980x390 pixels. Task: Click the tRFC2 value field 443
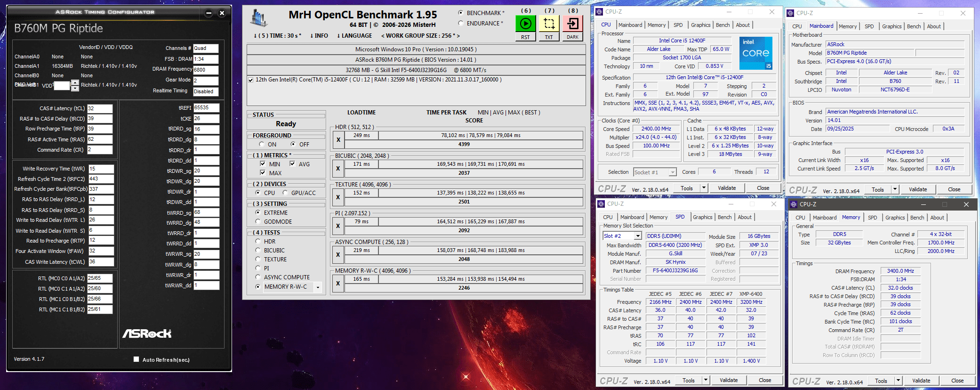coord(101,179)
